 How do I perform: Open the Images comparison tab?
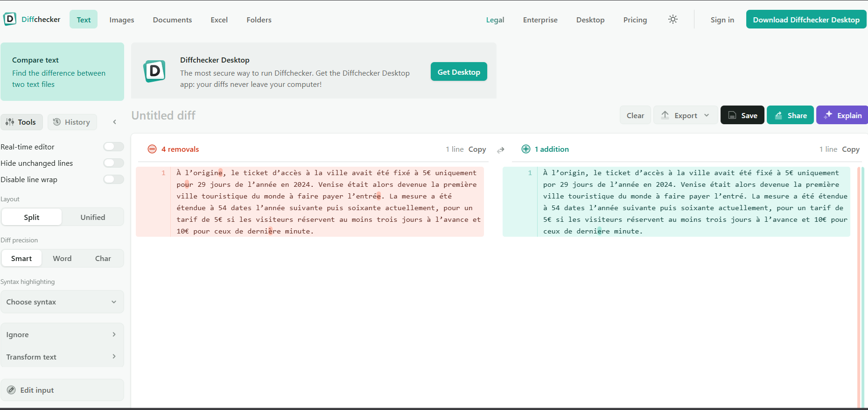tap(122, 20)
